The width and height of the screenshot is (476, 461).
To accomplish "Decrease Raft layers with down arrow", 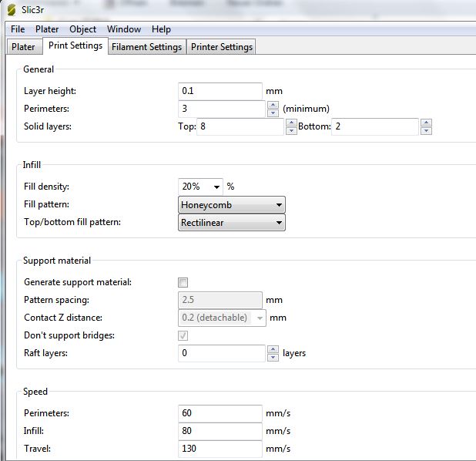I will coord(273,358).
